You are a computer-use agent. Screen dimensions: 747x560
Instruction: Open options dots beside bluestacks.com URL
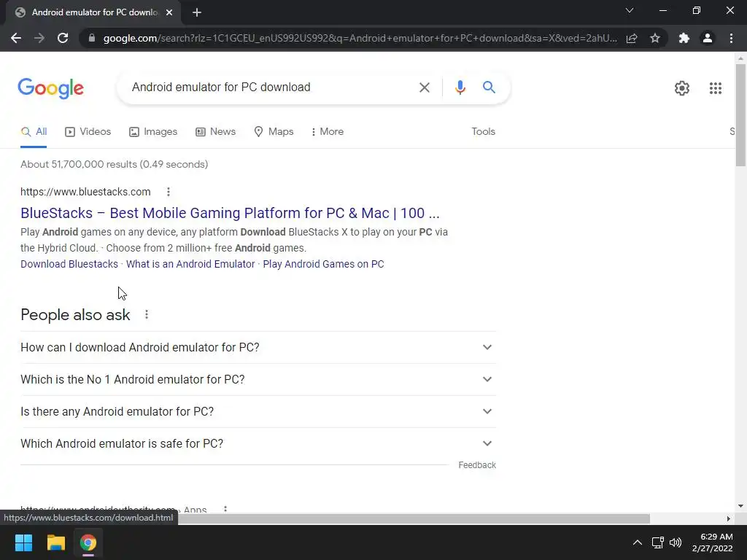tap(169, 192)
